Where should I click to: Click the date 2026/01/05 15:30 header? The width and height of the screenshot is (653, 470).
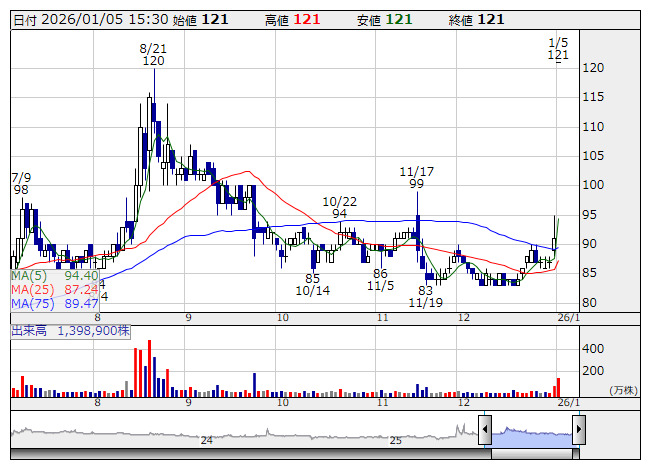point(91,20)
